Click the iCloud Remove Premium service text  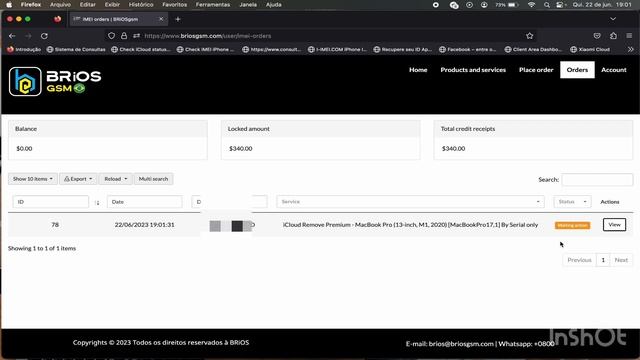(x=410, y=224)
